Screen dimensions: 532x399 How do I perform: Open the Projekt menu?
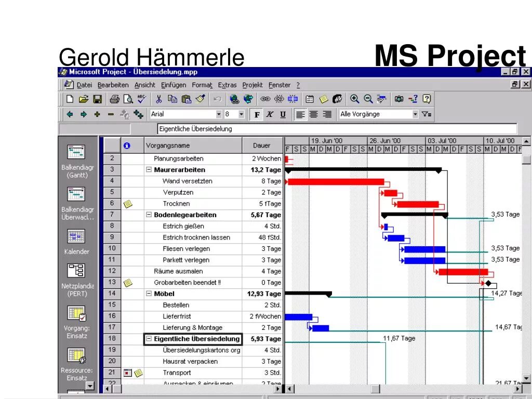coord(252,85)
